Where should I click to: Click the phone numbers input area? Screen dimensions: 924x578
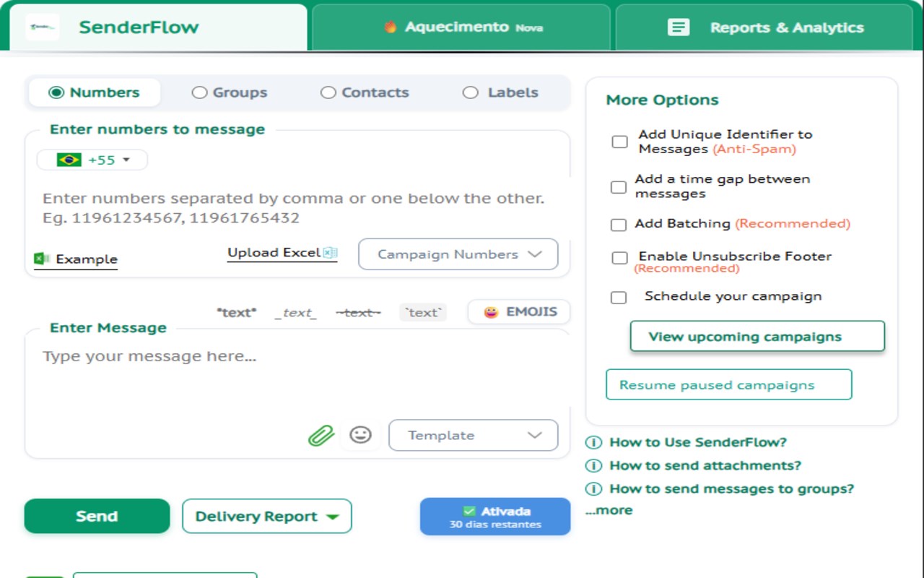(297, 208)
